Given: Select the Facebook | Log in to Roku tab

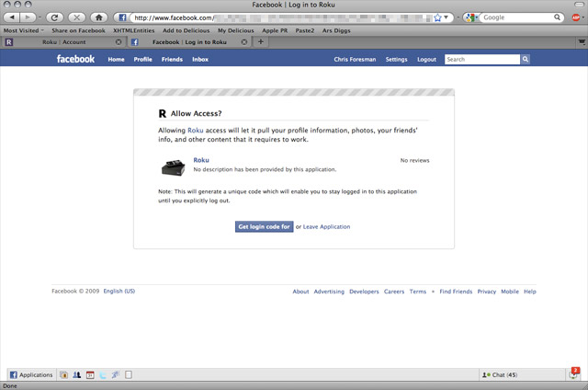Looking at the screenshot, I should pyautogui.click(x=189, y=42).
